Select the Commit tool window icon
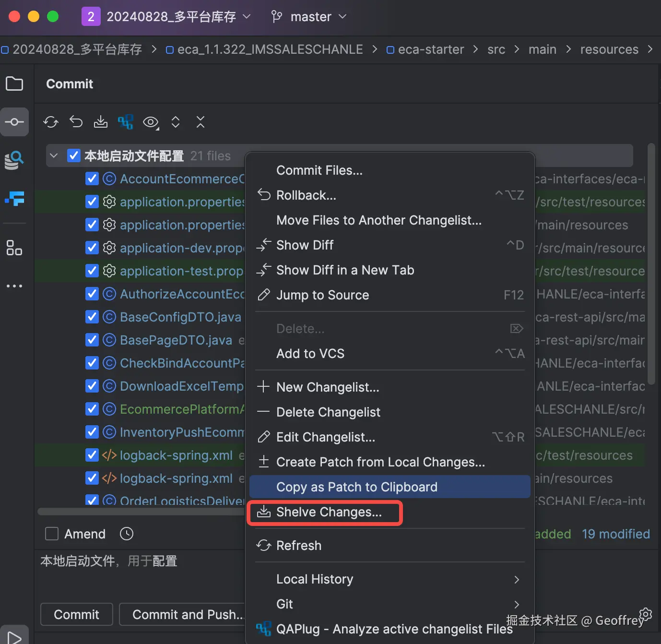Viewport: 661px width, 644px height. (x=14, y=122)
